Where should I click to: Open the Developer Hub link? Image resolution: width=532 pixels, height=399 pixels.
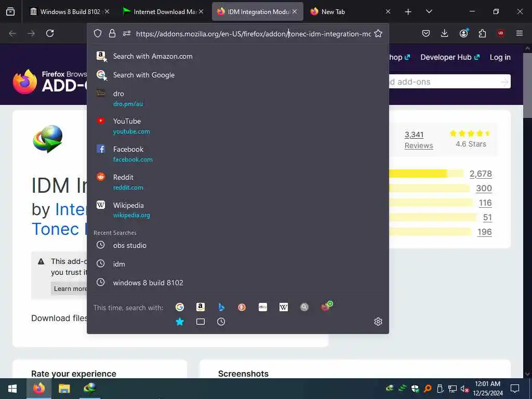pyautogui.click(x=450, y=57)
